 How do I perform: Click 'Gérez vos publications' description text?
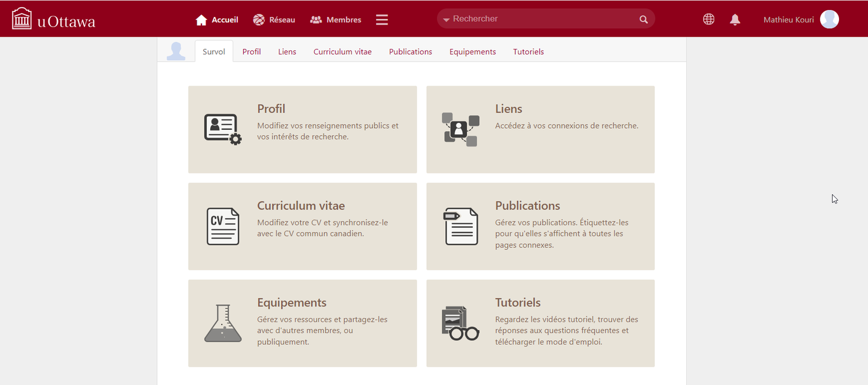click(x=562, y=234)
